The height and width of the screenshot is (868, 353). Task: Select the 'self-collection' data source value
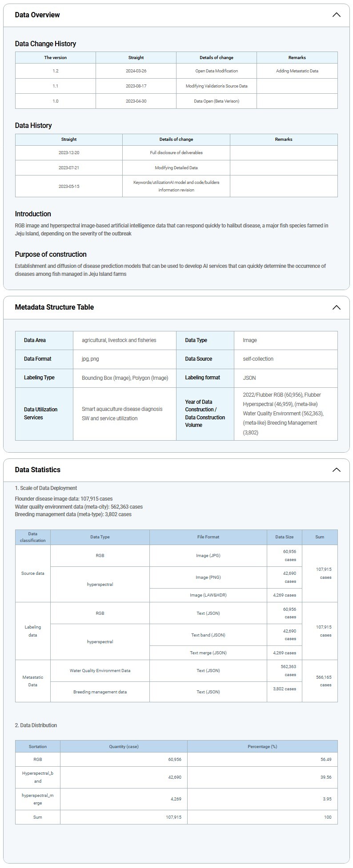(258, 359)
